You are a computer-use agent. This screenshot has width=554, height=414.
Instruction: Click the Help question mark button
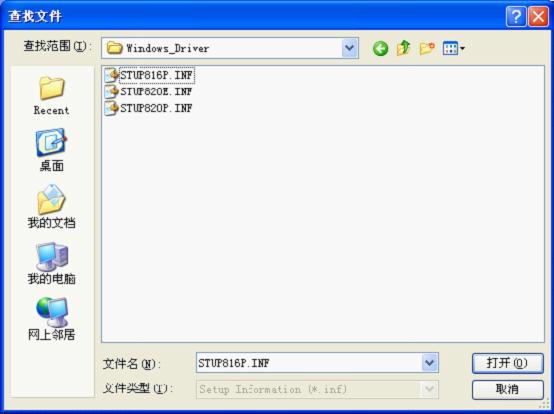[516, 16]
